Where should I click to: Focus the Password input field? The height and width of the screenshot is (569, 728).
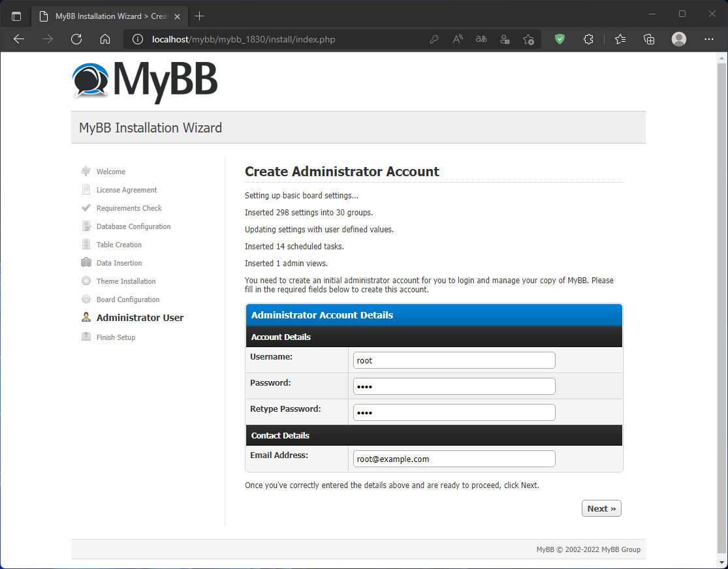point(454,386)
